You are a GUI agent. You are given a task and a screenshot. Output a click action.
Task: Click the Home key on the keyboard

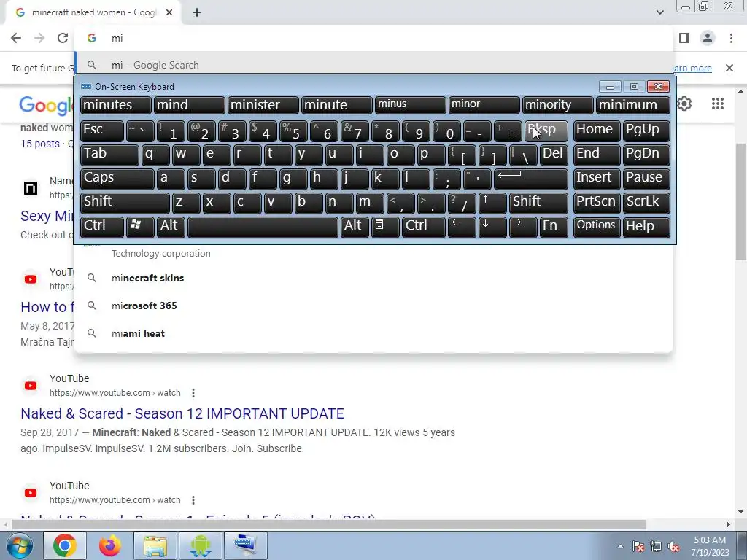coord(597,131)
